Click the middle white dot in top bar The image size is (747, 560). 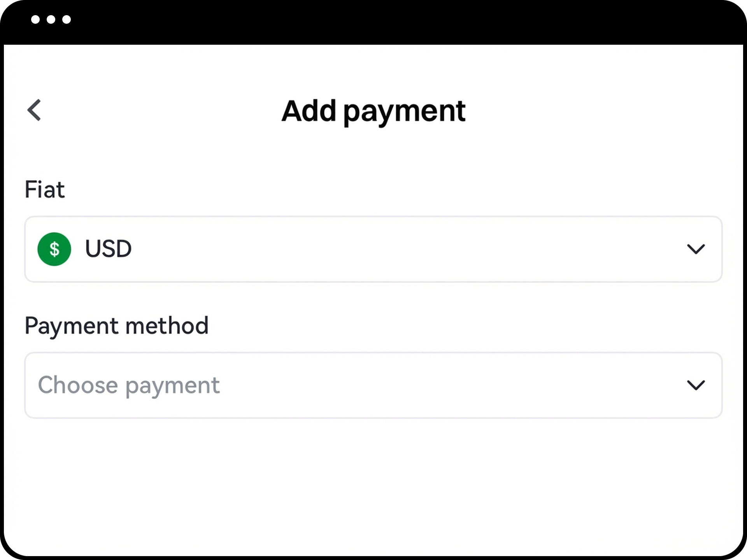pos(51,19)
